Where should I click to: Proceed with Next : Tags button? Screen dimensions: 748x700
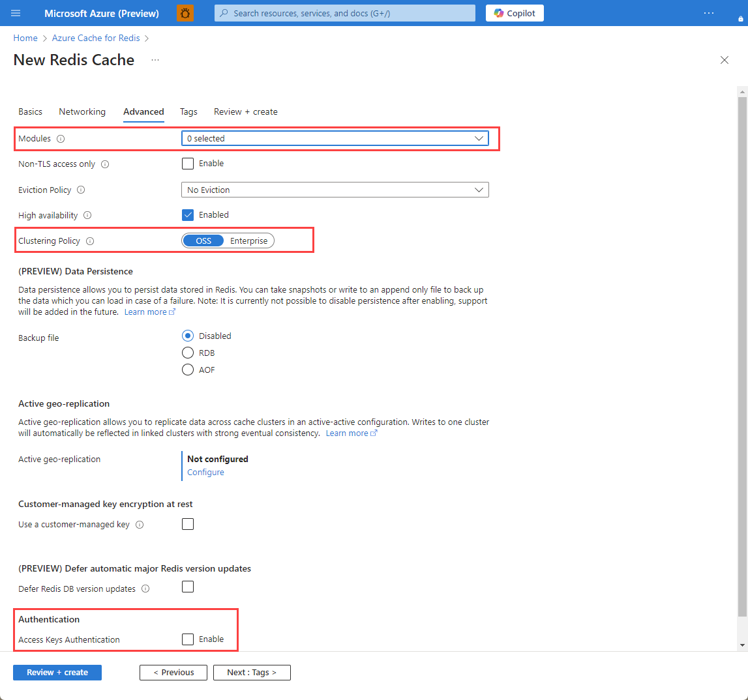point(252,673)
